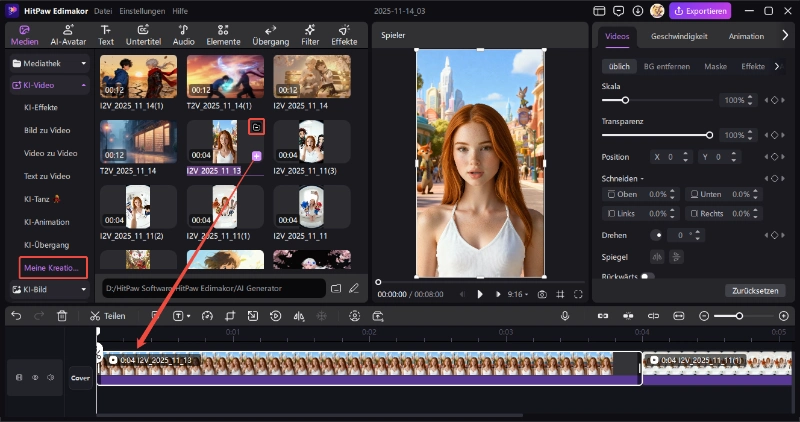The height and width of the screenshot is (422, 800).
Task: Expand the KI-Bild sidebar section
Action: (x=84, y=289)
